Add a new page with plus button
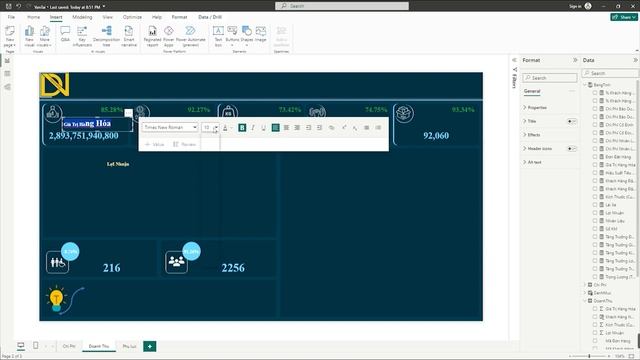The image size is (640, 360). [150, 346]
